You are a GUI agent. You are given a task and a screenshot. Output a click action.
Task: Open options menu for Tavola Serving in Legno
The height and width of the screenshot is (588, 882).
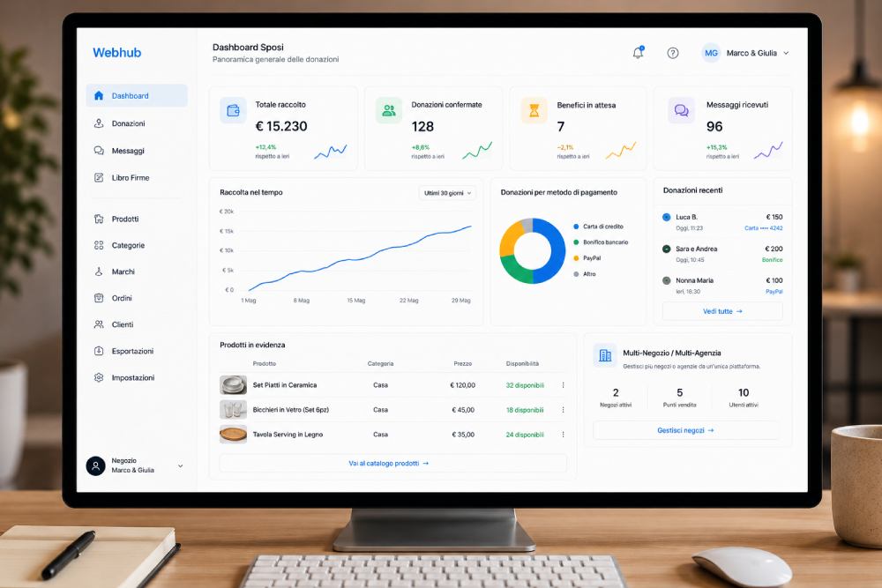pyautogui.click(x=563, y=435)
